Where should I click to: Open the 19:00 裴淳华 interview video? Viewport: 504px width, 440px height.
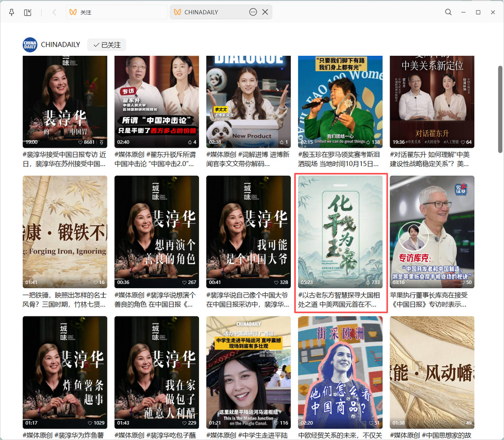click(x=65, y=102)
